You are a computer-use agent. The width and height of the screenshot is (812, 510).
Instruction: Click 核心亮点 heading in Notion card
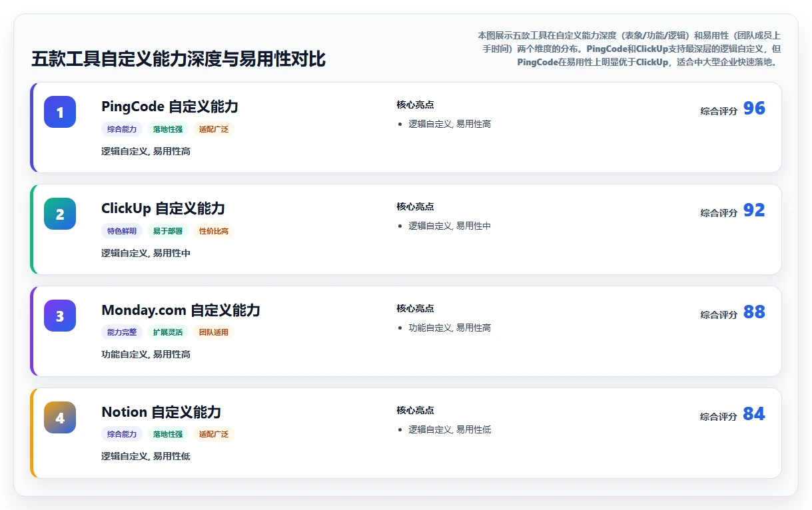(x=415, y=411)
